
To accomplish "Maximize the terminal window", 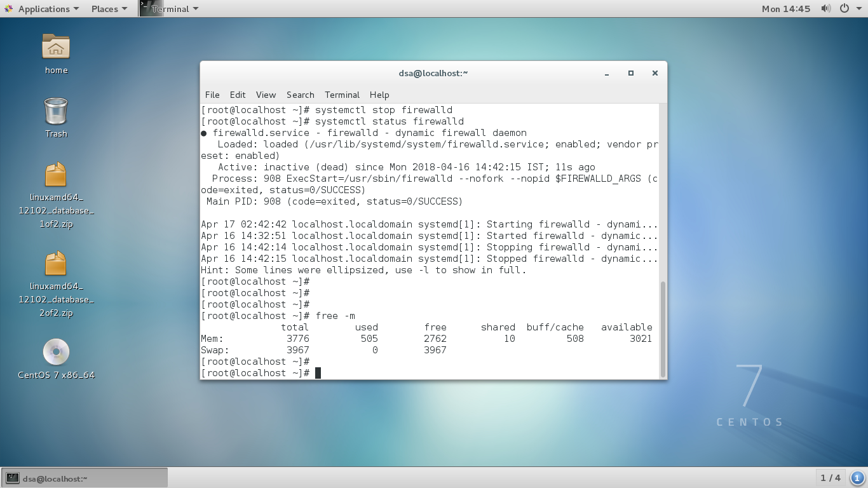I will pyautogui.click(x=631, y=73).
